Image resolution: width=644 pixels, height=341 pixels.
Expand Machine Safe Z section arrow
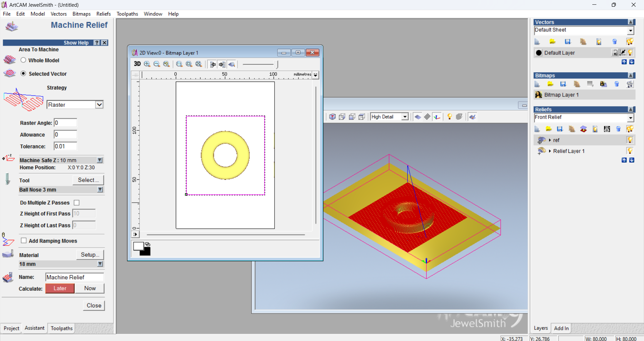point(100,160)
